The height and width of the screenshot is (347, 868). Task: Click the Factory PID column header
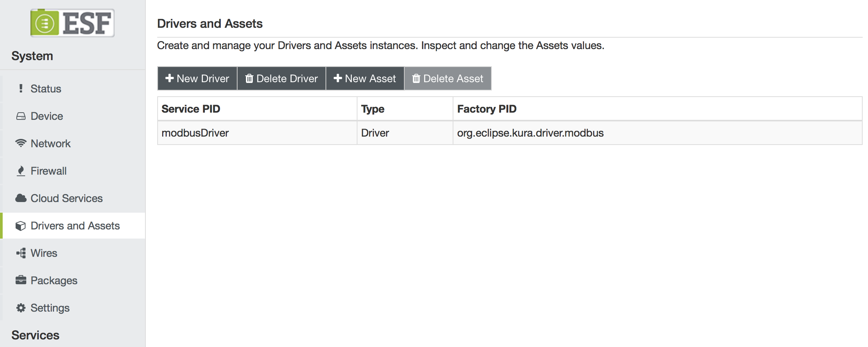[x=487, y=109]
